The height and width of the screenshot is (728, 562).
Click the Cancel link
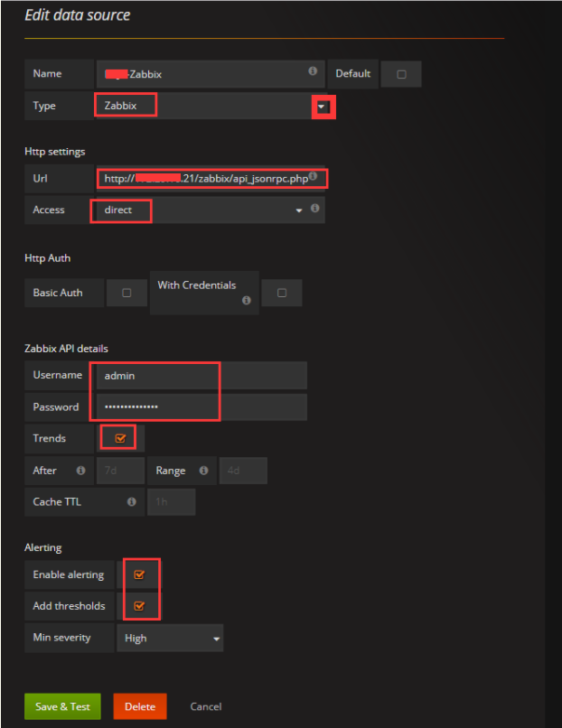click(206, 706)
